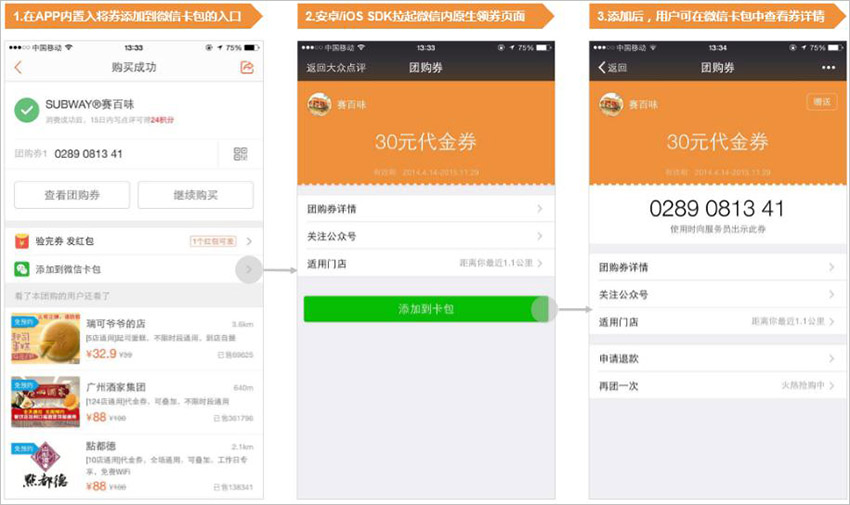Open the 再团一次 row
Image resolution: width=850 pixels, height=505 pixels.
pyautogui.click(x=718, y=386)
